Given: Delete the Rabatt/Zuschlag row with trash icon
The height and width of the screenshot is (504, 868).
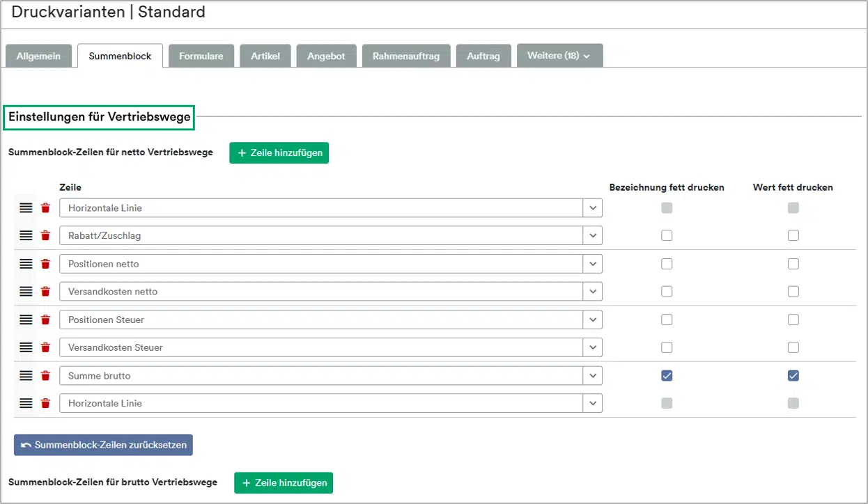Looking at the screenshot, I should [x=45, y=236].
